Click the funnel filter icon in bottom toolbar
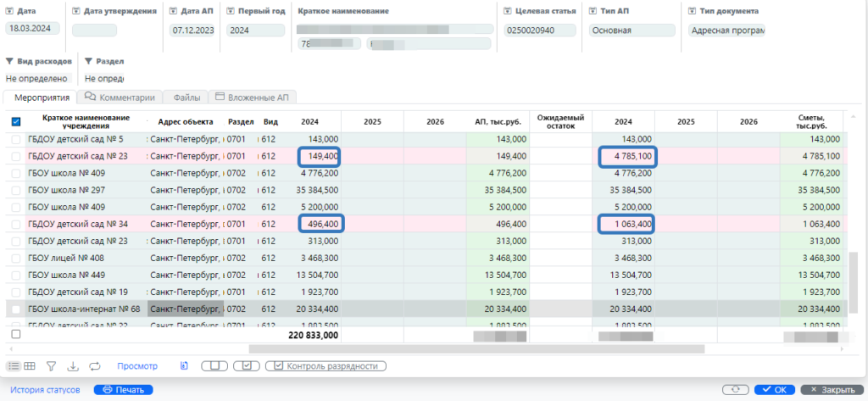 click(x=51, y=366)
